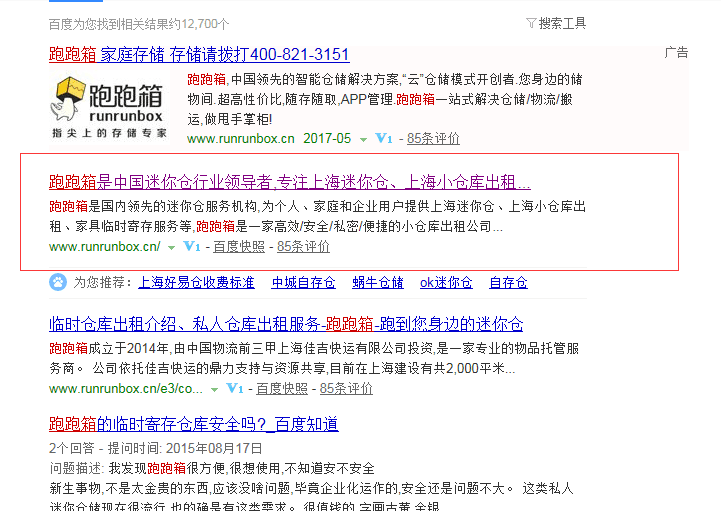721x511 pixels.
Task: Open ad title 跑跑箱 家庭存储 400-821-3151
Action: point(199,55)
